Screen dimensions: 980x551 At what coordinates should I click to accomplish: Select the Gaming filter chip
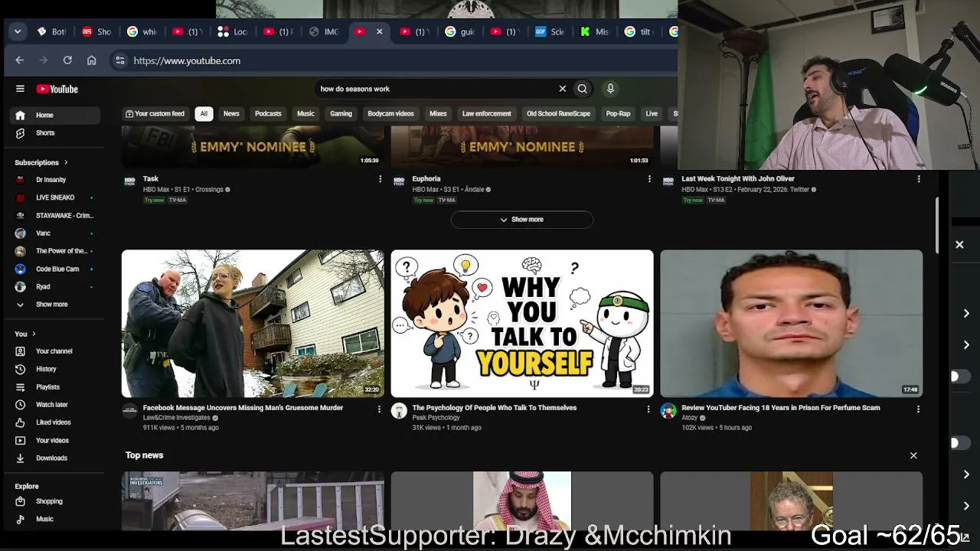(x=341, y=114)
